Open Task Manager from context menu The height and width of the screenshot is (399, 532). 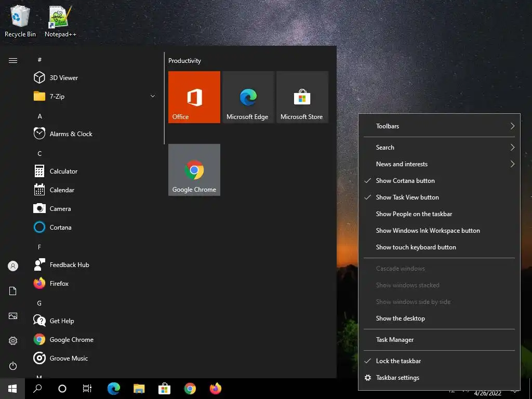[x=439, y=340]
